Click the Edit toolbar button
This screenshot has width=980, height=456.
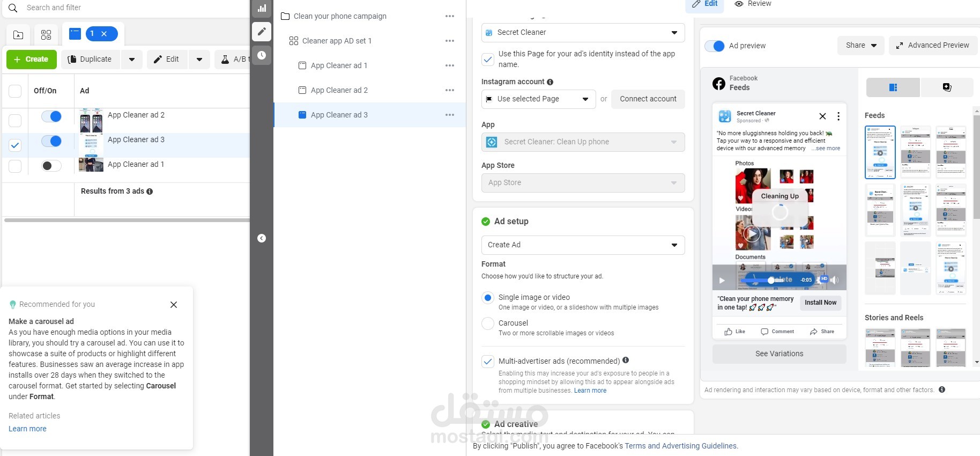(167, 59)
